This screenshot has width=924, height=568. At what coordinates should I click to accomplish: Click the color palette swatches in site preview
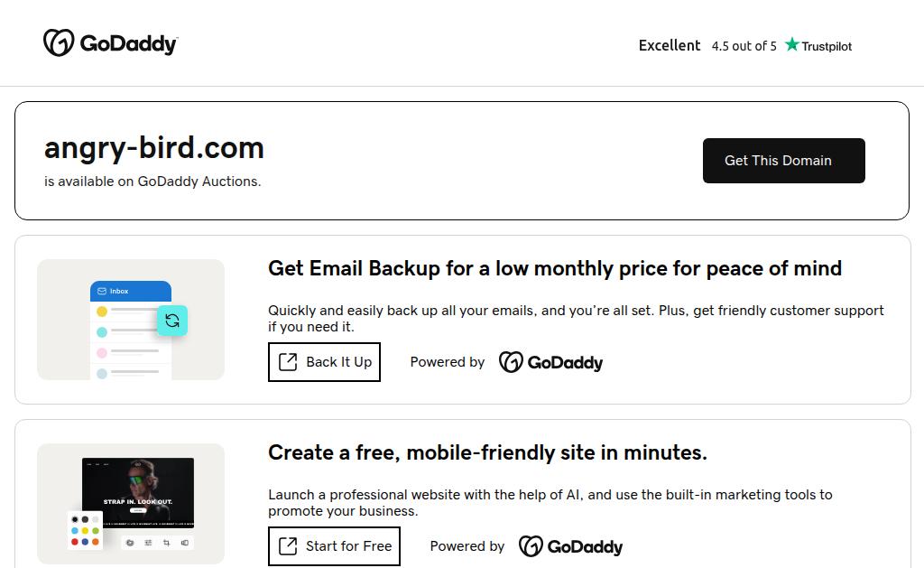86,531
